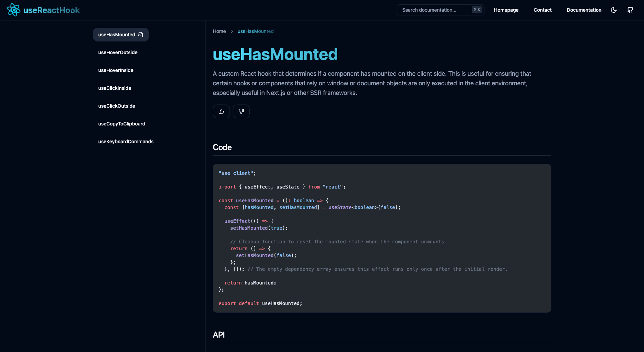
Task: Click the Code section heading
Action: (x=222, y=147)
